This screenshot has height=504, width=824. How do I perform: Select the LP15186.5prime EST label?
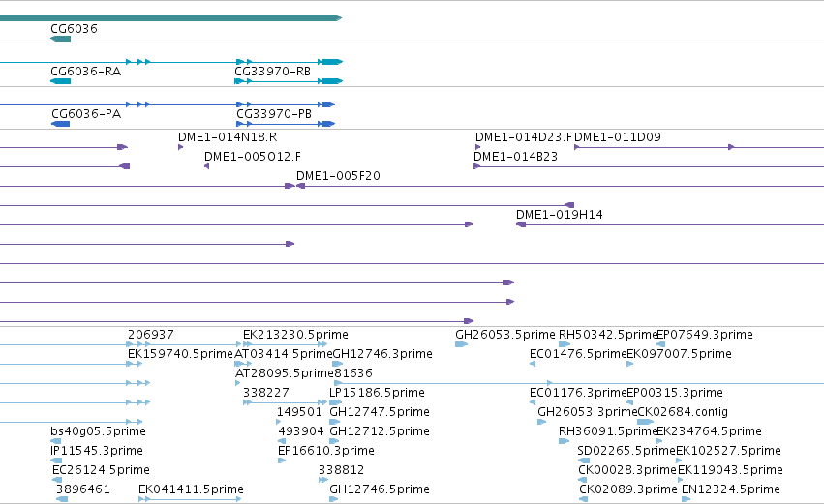[x=377, y=393]
